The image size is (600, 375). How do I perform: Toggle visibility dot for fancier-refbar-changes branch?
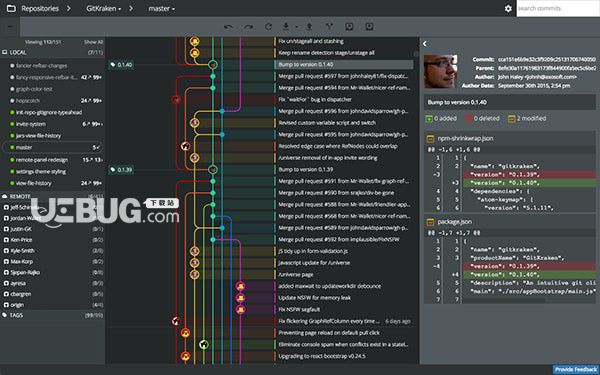(12, 66)
